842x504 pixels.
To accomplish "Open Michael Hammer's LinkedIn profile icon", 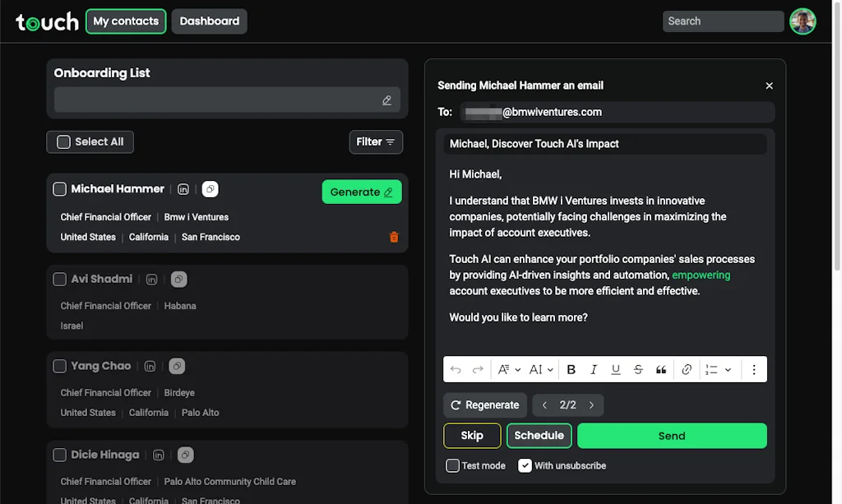I will [x=183, y=188].
